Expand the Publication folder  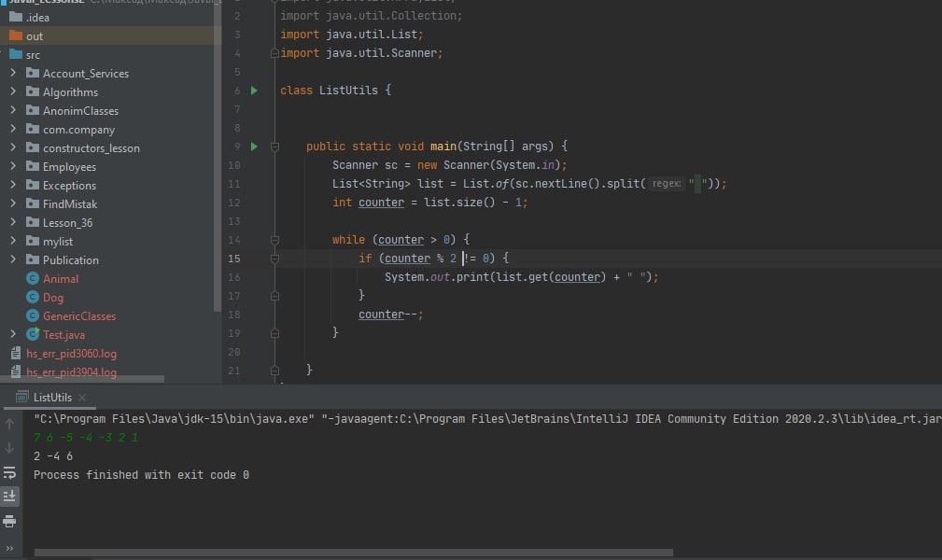(x=13, y=259)
